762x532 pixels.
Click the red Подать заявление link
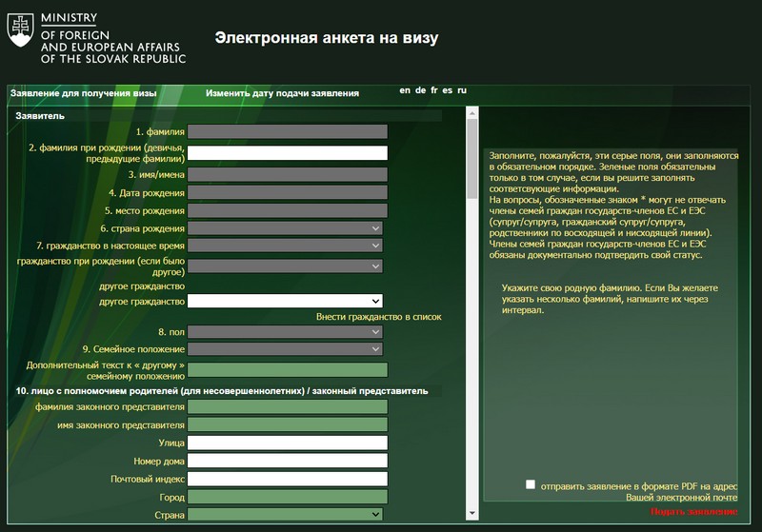(x=694, y=512)
